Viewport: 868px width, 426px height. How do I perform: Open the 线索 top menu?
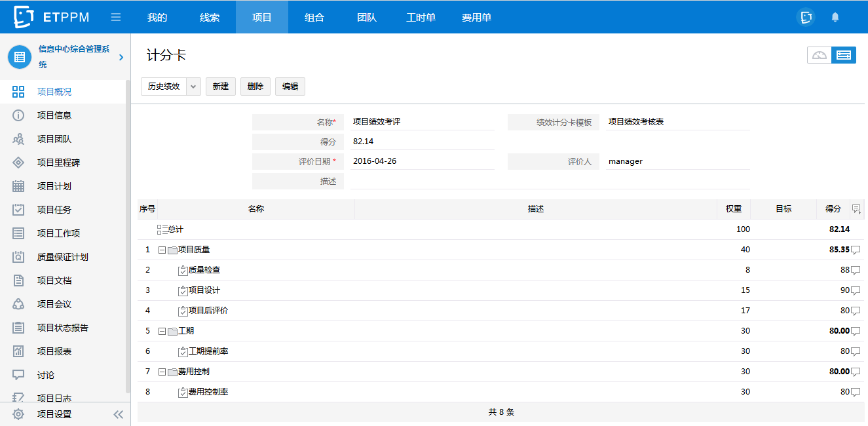coord(210,17)
